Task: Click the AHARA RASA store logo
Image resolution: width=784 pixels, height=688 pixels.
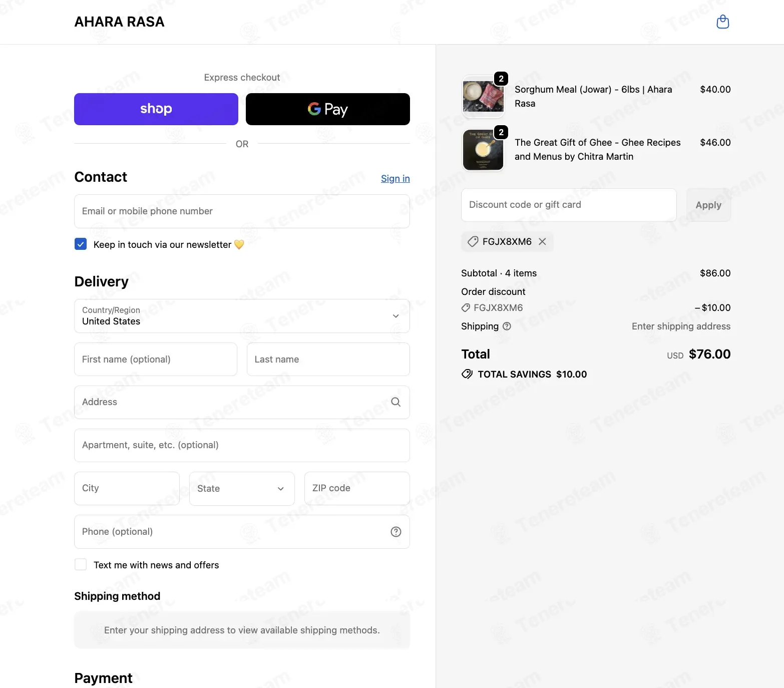Action: click(119, 22)
